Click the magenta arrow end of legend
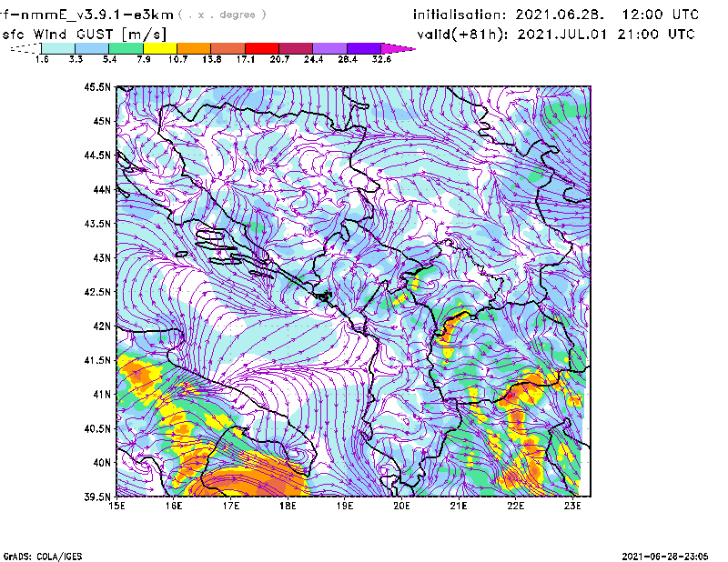 [398, 48]
